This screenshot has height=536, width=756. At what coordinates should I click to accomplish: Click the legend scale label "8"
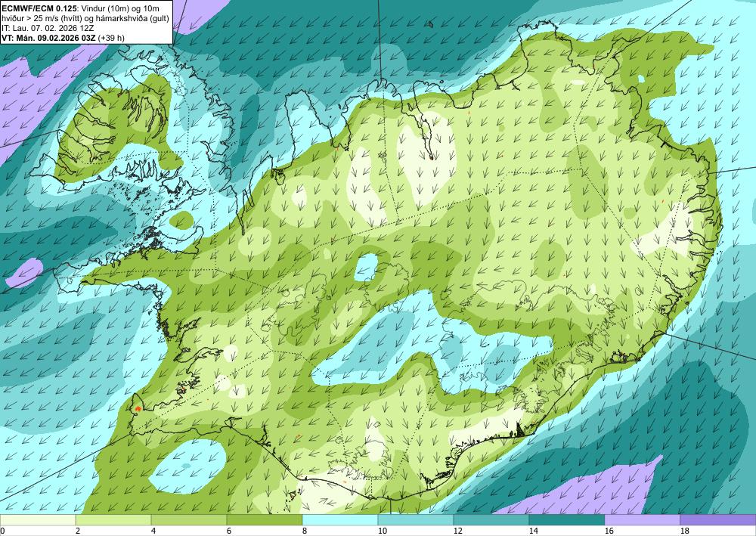tap(305, 531)
